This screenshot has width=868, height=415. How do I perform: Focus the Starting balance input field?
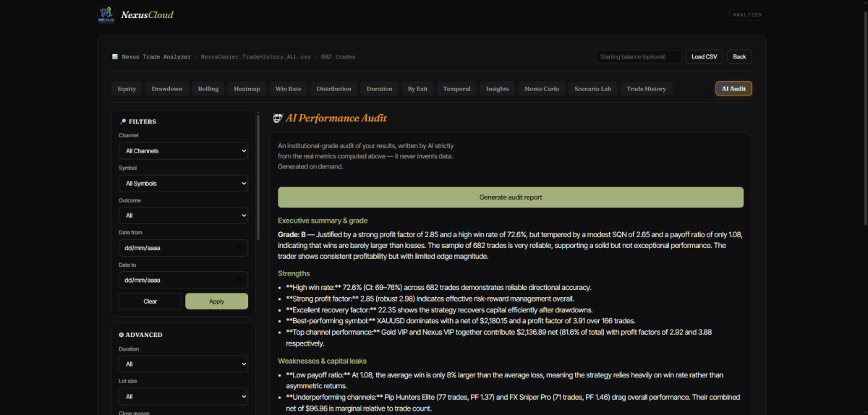639,56
